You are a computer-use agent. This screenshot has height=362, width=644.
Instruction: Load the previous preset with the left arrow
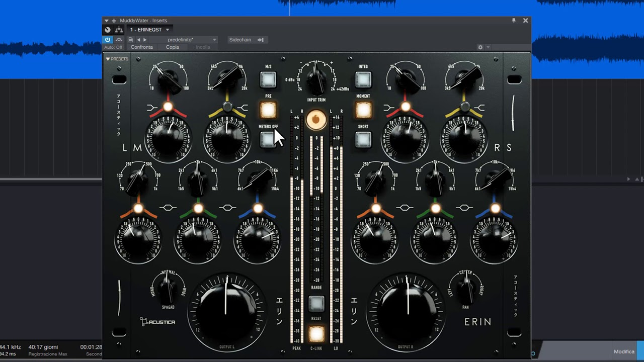coord(138,40)
